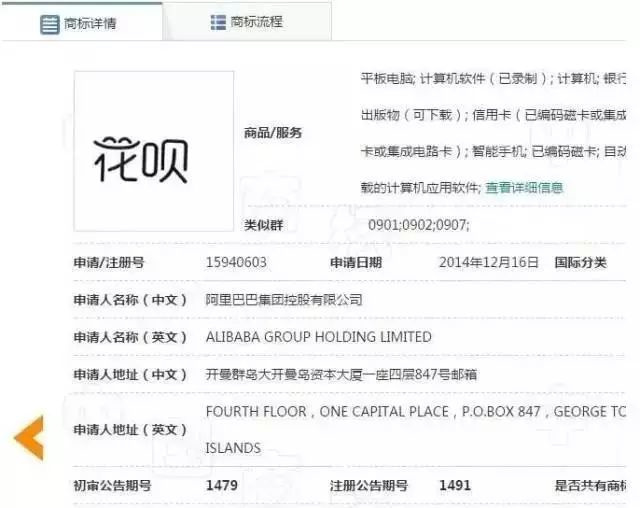This screenshot has width=640, height=508.
Task: Click the ISLANDS address line
Action: 233,448
